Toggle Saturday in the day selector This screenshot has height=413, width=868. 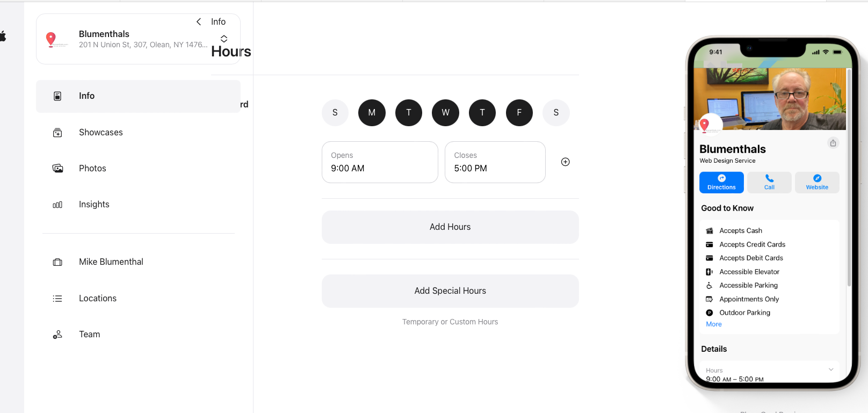[556, 113]
